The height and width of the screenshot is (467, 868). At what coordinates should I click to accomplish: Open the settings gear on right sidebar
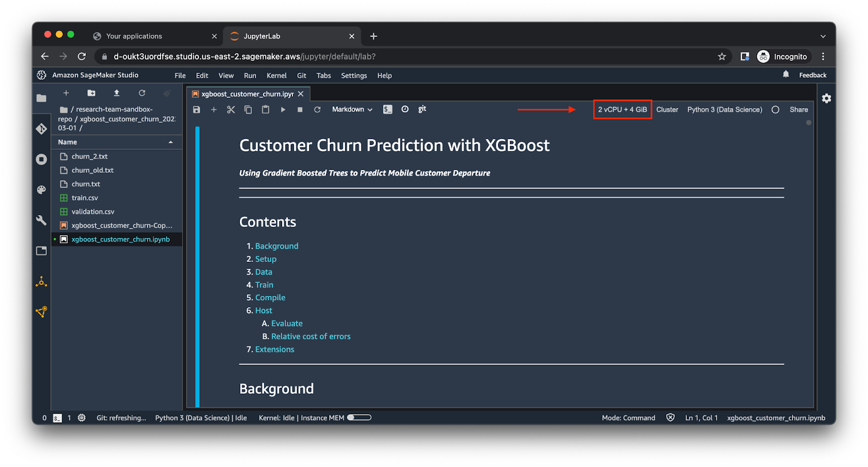826,98
